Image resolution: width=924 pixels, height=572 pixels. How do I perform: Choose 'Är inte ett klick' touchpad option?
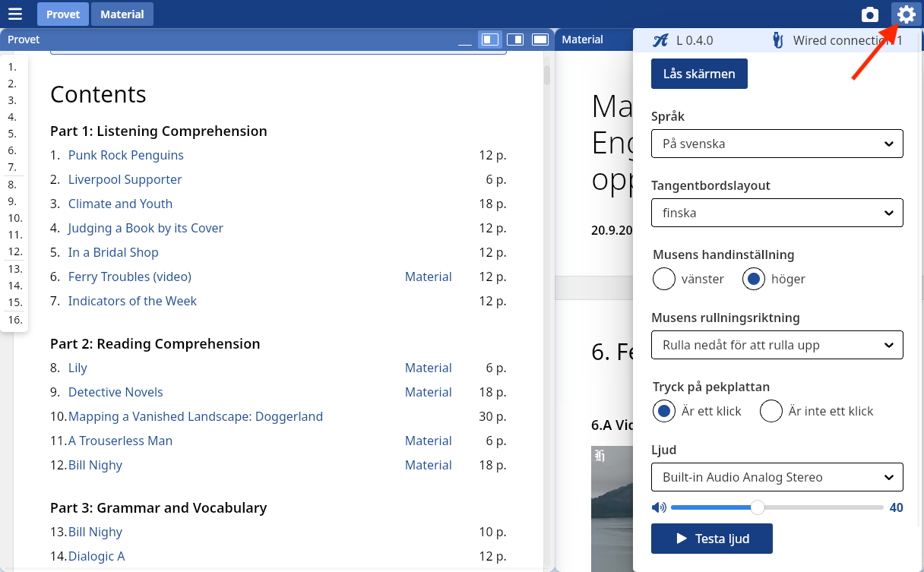point(771,411)
